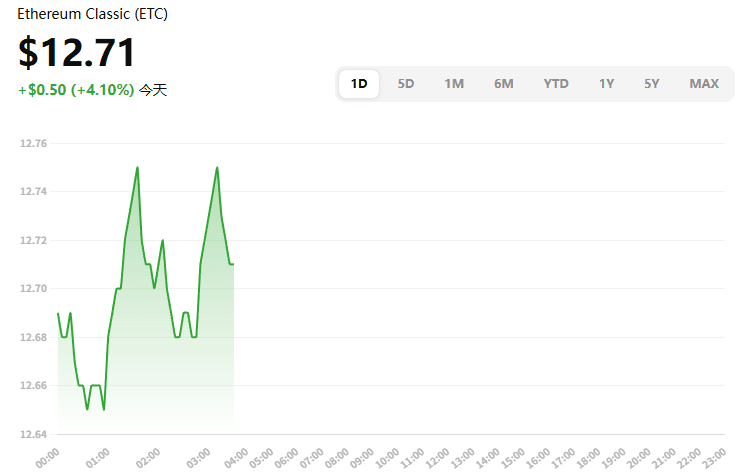Click the 12.72 y-axis label
This screenshot has height=474, width=751.
tap(34, 240)
